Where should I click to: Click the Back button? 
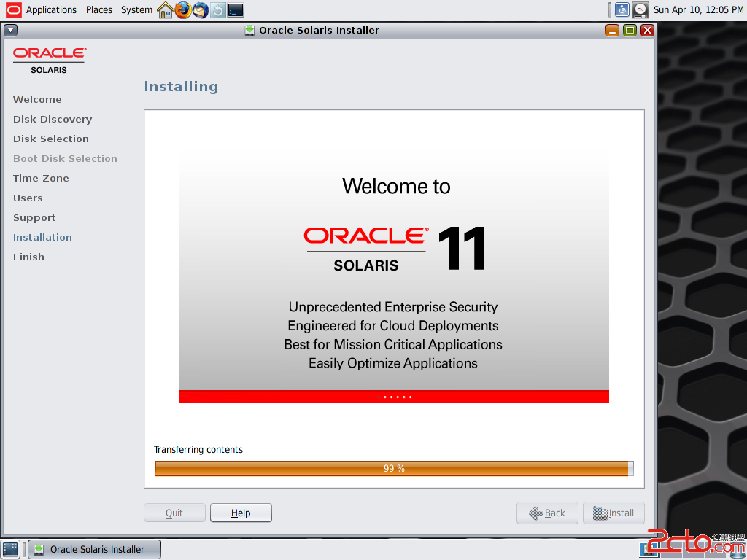(547, 513)
